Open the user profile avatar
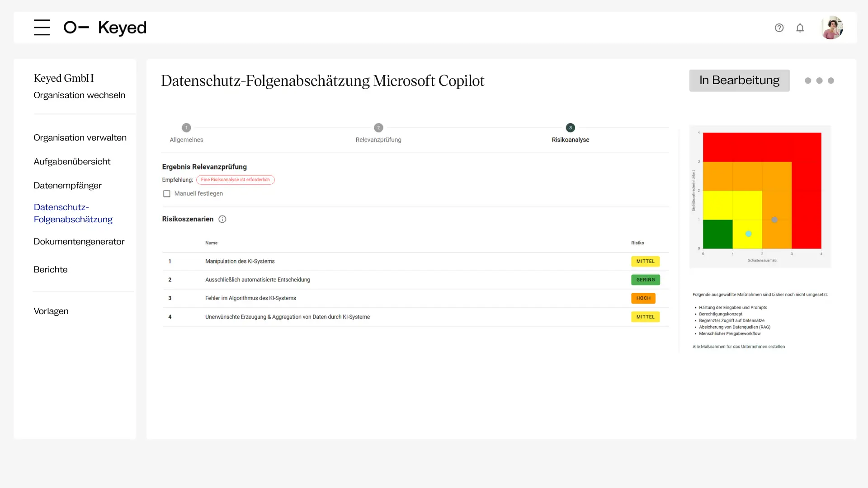 (x=832, y=28)
